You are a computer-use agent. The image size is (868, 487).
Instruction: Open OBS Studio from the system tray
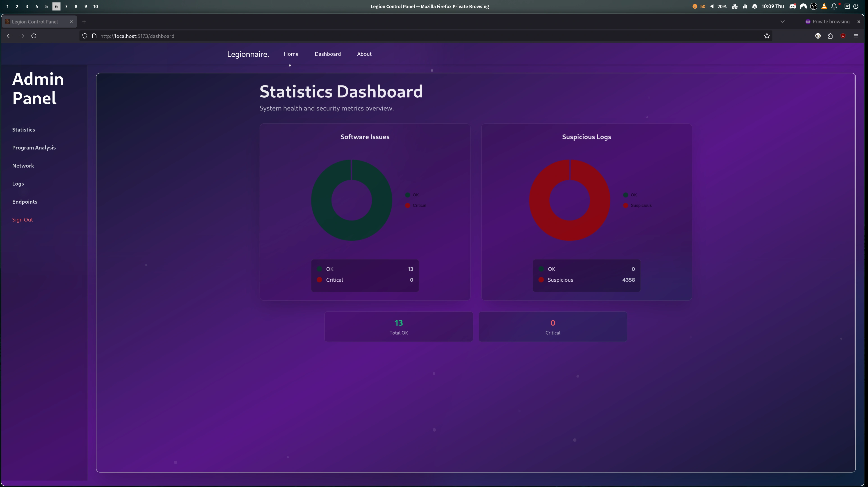click(814, 6)
